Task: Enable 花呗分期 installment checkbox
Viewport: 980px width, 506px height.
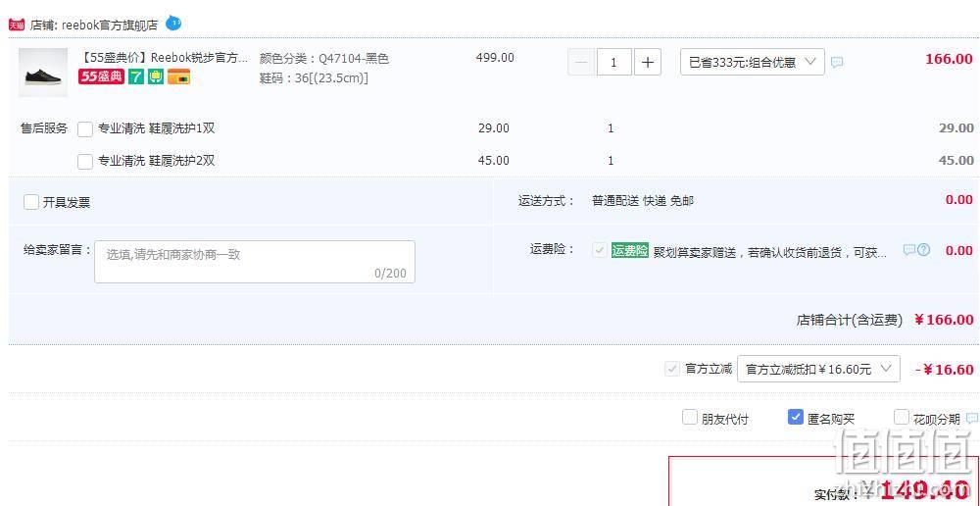Action: 902,417
